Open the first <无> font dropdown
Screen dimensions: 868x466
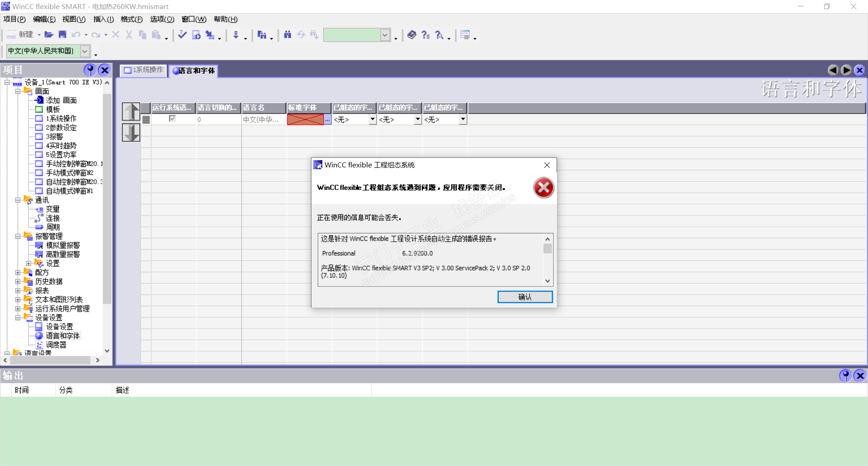(x=373, y=119)
